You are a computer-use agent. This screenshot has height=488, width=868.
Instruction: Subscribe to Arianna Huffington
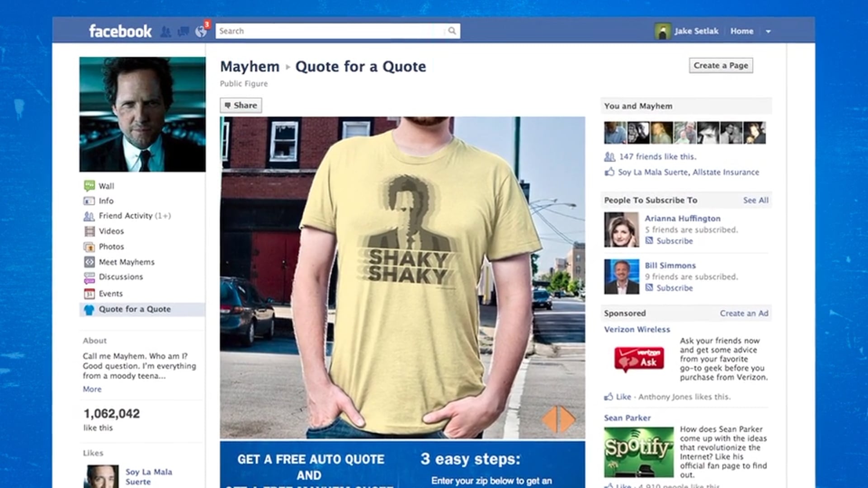pyautogui.click(x=675, y=241)
